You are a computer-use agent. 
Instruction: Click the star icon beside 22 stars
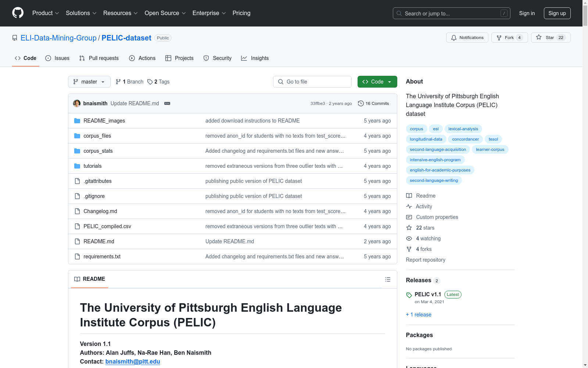(x=409, y=228)
